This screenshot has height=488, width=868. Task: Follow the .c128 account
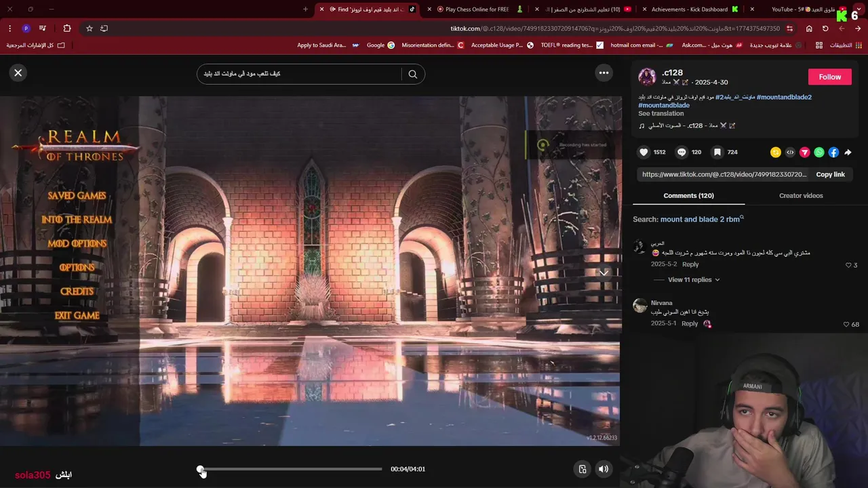click(829, 77)
